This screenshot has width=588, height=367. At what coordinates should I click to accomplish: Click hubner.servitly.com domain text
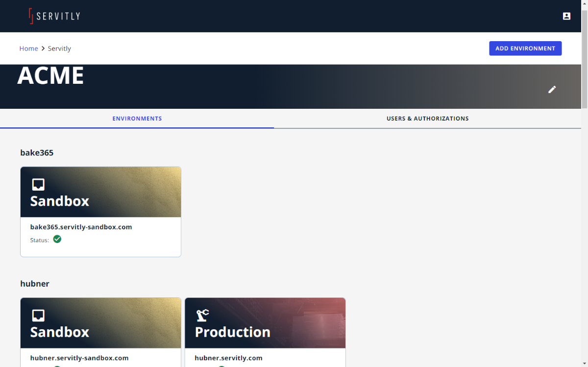[x=228, y=358]
